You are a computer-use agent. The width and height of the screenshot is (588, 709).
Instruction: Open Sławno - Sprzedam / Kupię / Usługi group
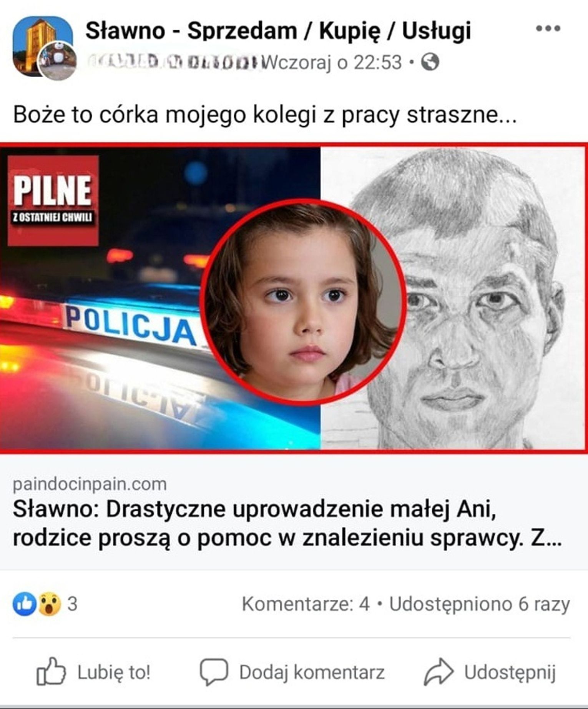278,31
